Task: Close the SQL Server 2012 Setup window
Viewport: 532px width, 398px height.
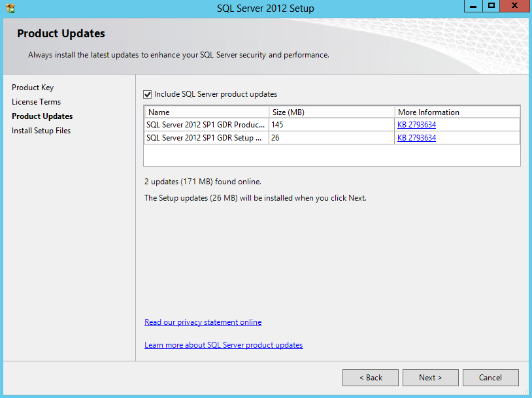Action: click(x=515, y=6)
